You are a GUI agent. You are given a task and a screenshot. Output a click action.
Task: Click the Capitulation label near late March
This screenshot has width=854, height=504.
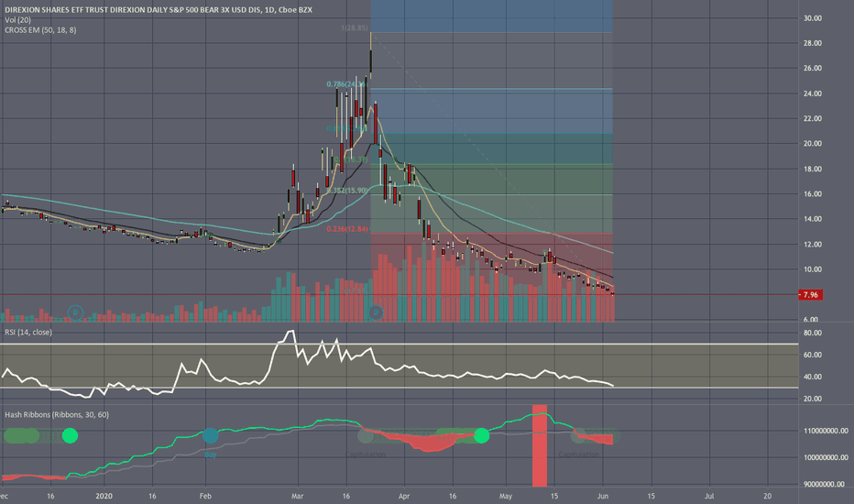click(x=366, y=455)
